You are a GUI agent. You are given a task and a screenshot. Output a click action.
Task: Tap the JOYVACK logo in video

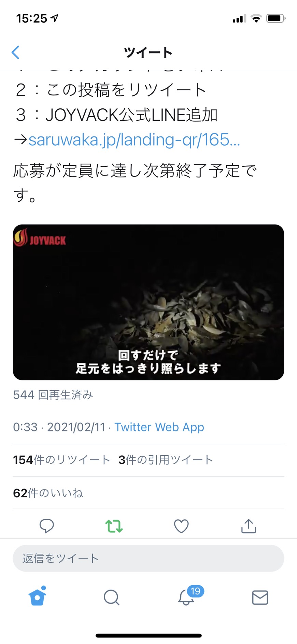pyautogui.click(x=40, y=238)
